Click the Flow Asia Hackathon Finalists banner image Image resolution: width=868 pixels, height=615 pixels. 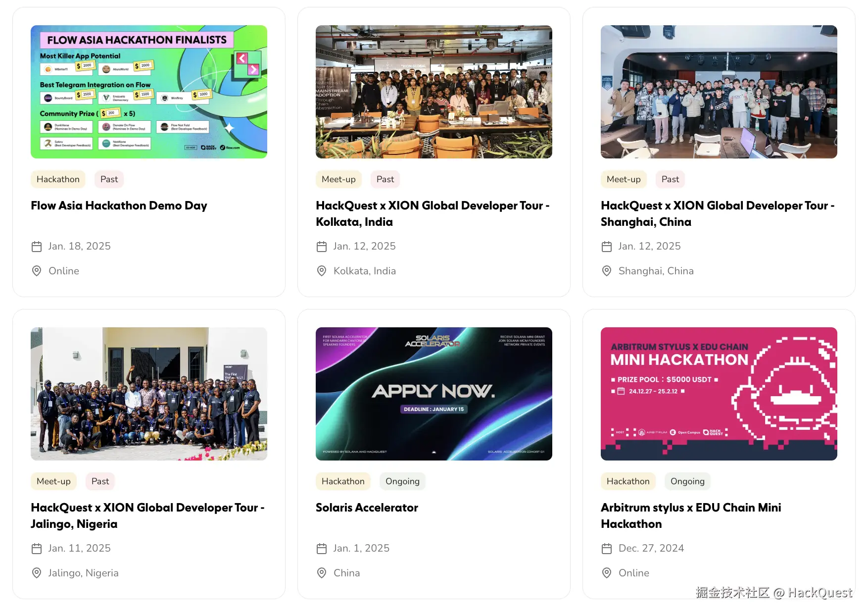149,92
